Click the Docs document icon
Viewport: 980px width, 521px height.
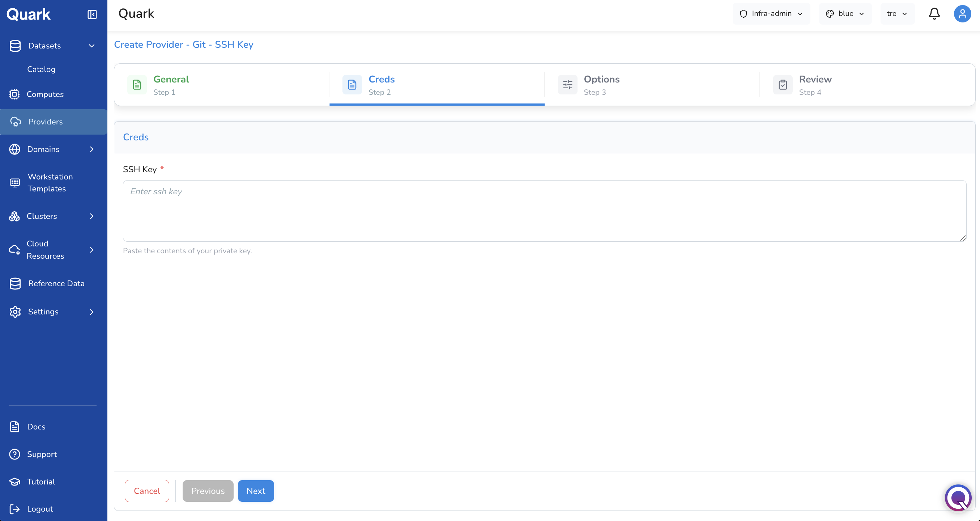(14, 427)
